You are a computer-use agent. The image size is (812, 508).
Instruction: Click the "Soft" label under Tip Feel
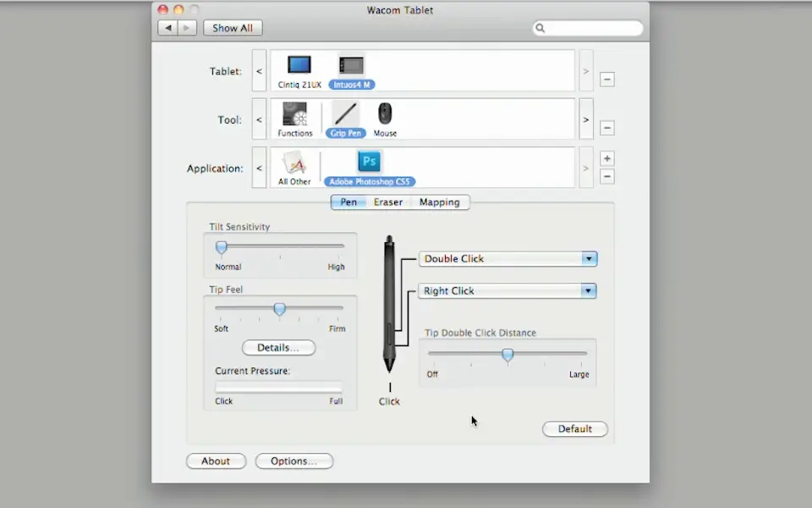(221, 329)
